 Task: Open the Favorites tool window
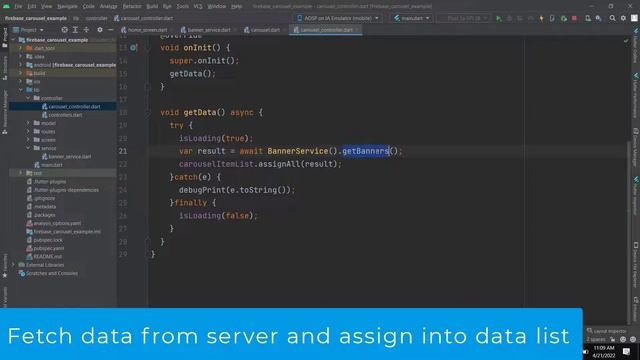coord(5,266)
